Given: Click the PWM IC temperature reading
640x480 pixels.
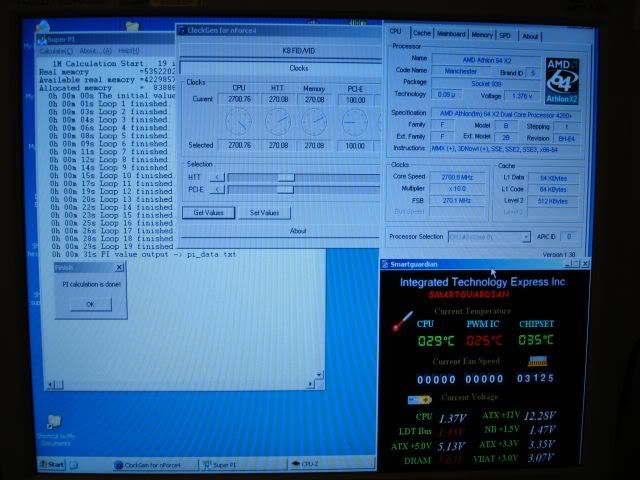Looking at the screenshot, I should tap(484, 340).
